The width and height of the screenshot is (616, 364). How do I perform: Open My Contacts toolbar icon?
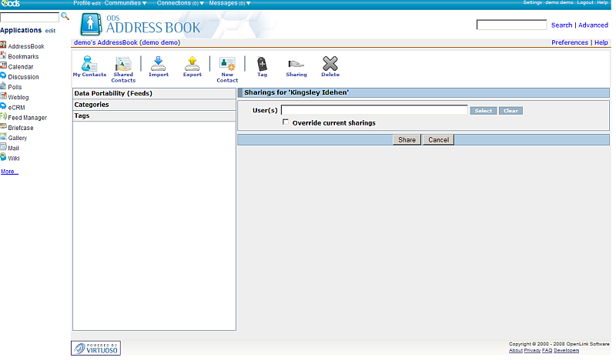tap(89, 64)
